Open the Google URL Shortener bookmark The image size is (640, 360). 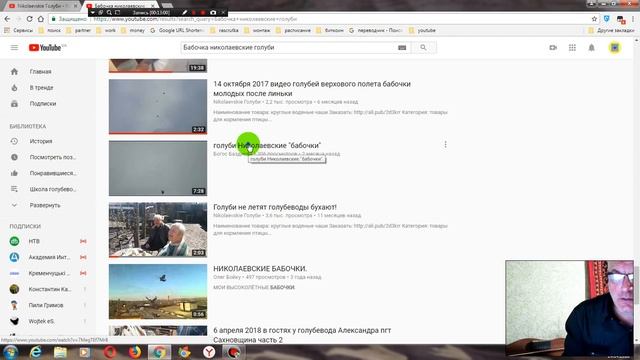(178, 30)
